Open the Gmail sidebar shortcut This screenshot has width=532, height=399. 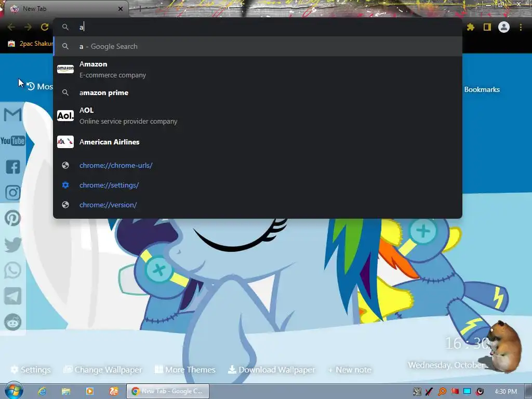[x=12, y=115]
